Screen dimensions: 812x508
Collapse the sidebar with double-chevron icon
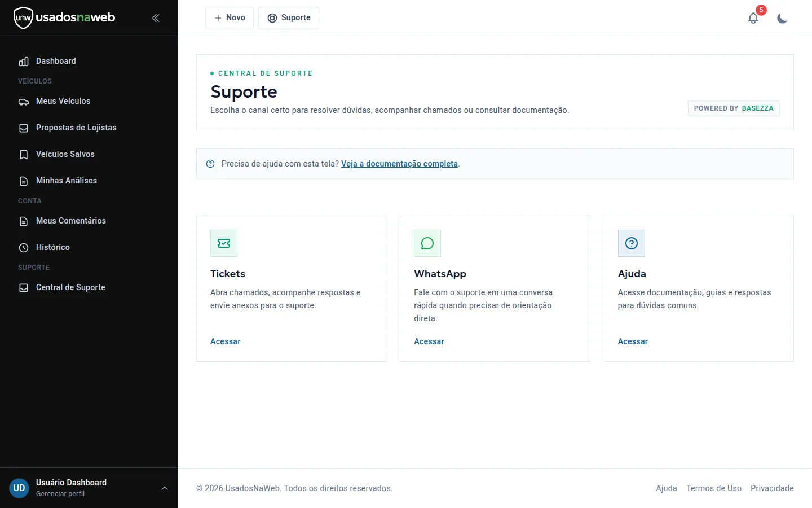[x=156, y=18]
